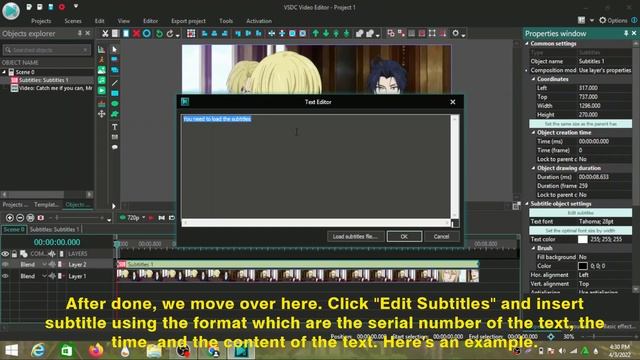This screenshot has height=360, width=640.
Task: Open the Editor menu
Action: 150,21
